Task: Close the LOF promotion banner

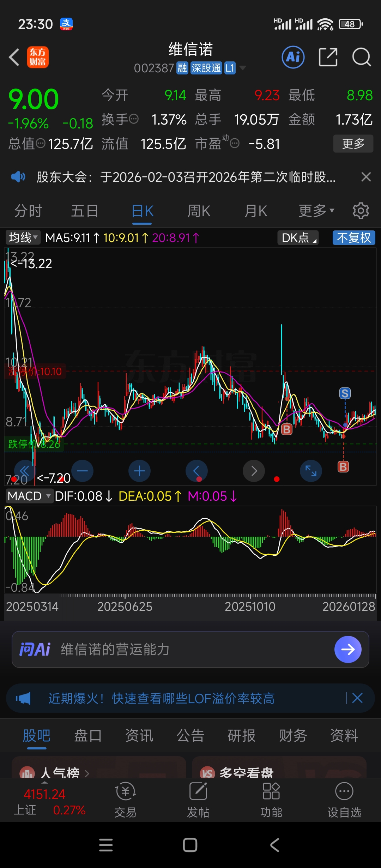Action: [x=357, y=698]
